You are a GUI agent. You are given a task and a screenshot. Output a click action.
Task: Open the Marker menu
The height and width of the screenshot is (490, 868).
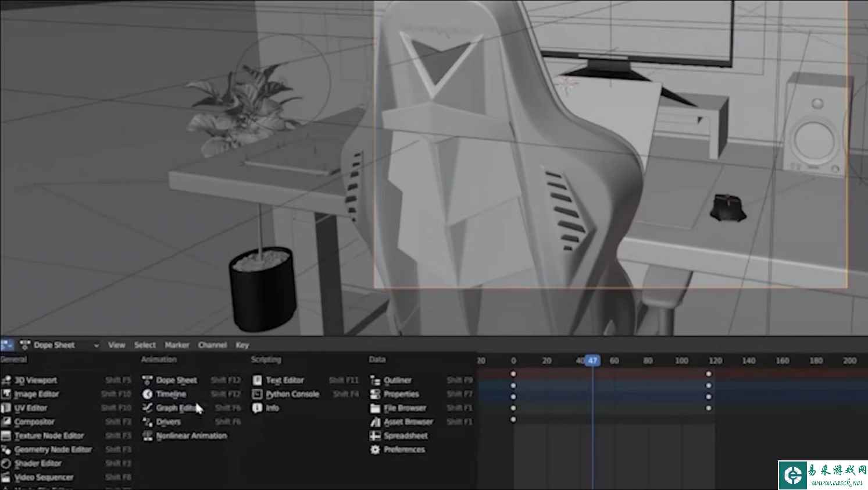coord(177,345)
